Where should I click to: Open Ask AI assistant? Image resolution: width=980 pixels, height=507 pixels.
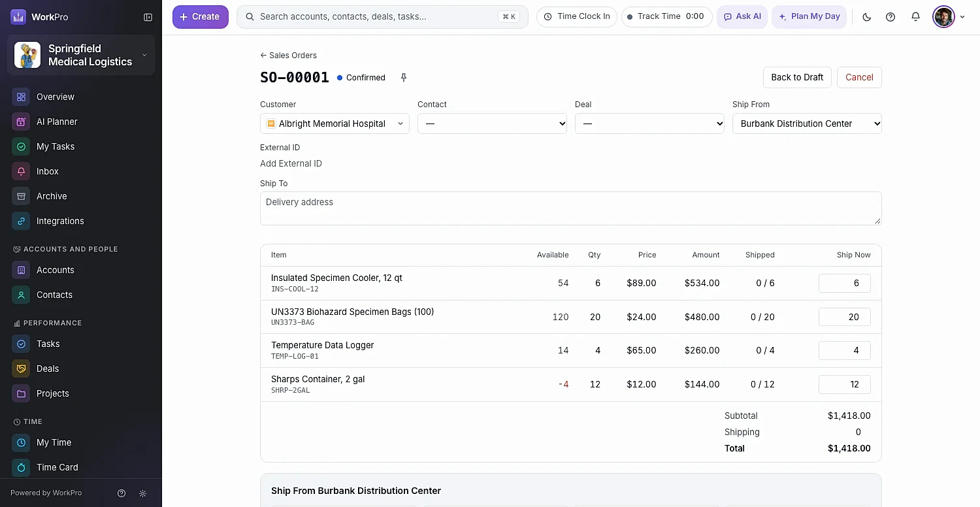coord(742,17)
